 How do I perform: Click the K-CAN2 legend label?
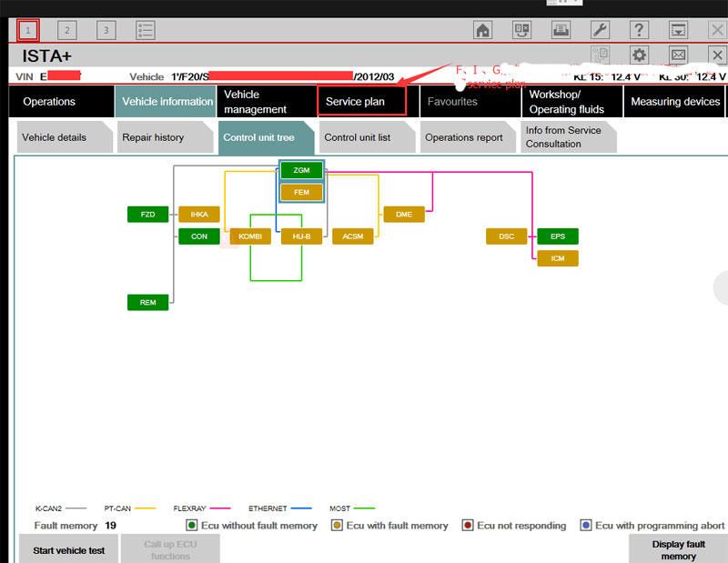(48, 508)
